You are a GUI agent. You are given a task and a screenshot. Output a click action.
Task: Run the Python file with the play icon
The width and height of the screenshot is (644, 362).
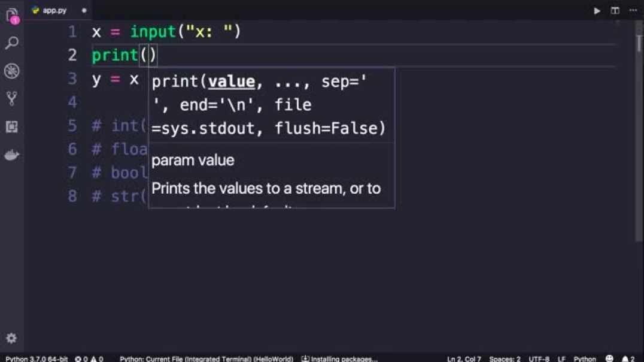[596, 10]
